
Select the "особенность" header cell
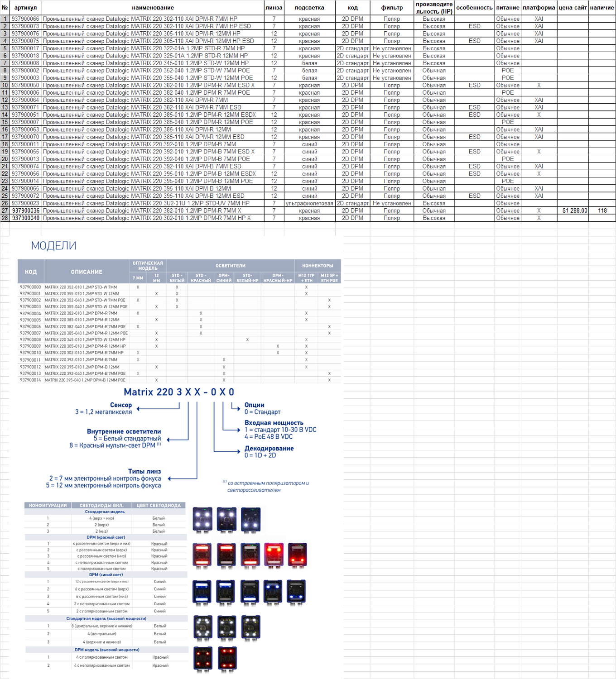[x=475, y=8]
